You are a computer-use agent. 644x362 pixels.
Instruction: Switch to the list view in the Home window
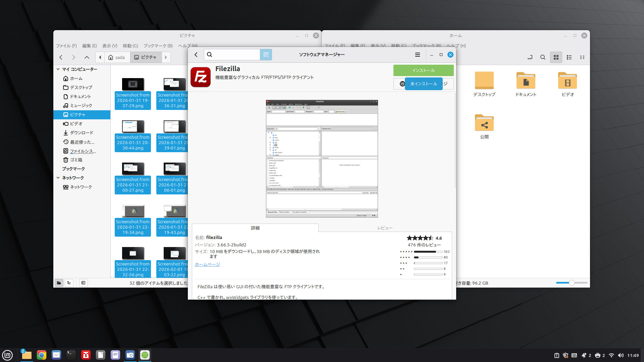(569, 57)
